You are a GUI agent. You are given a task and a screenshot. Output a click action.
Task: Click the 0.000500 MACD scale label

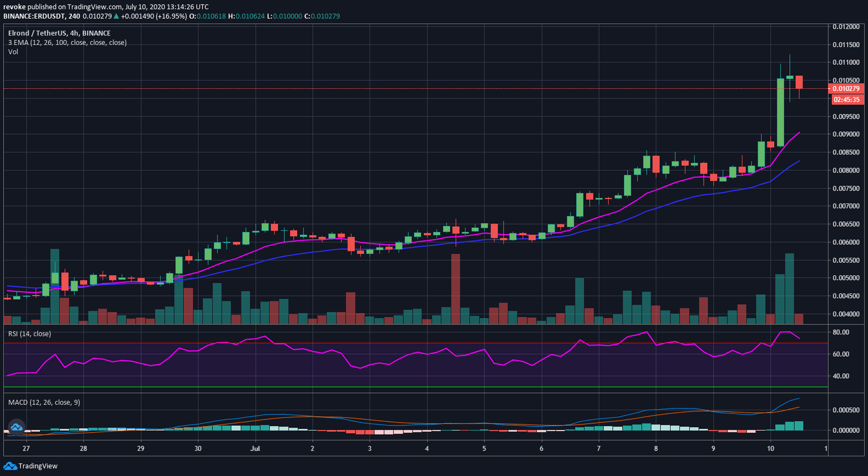click(x=845, y=410)
